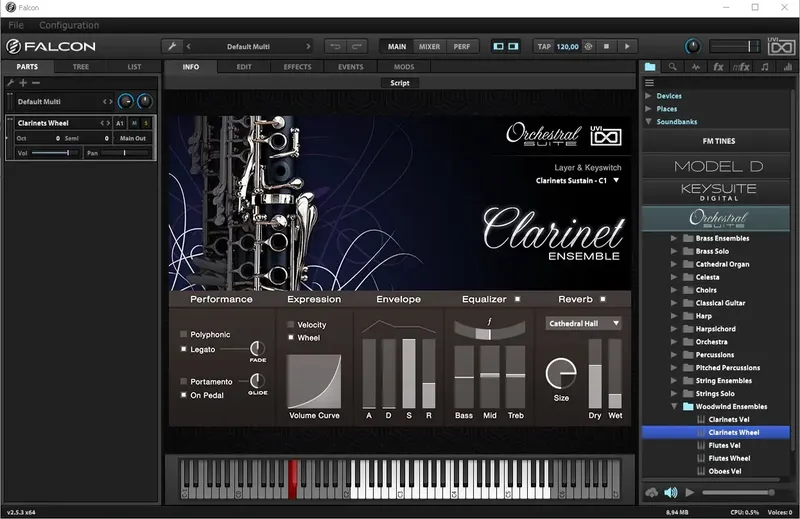Mute the Clarinets Wheel part
This screenshot has width=800, height=519.
point(134,123)
